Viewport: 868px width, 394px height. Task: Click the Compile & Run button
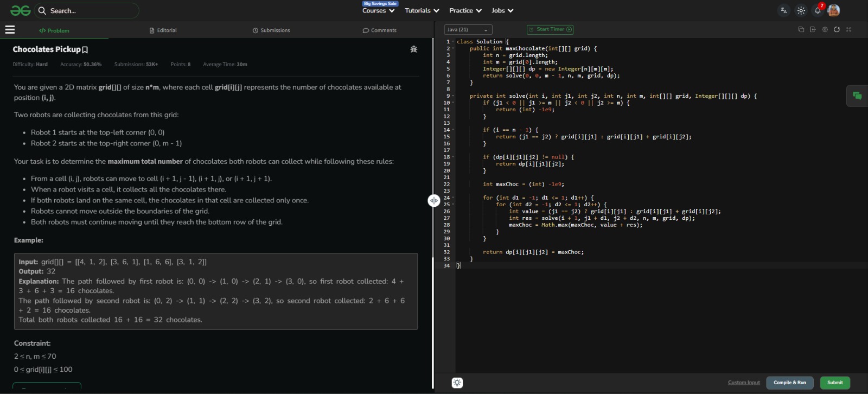click(789, 383)
